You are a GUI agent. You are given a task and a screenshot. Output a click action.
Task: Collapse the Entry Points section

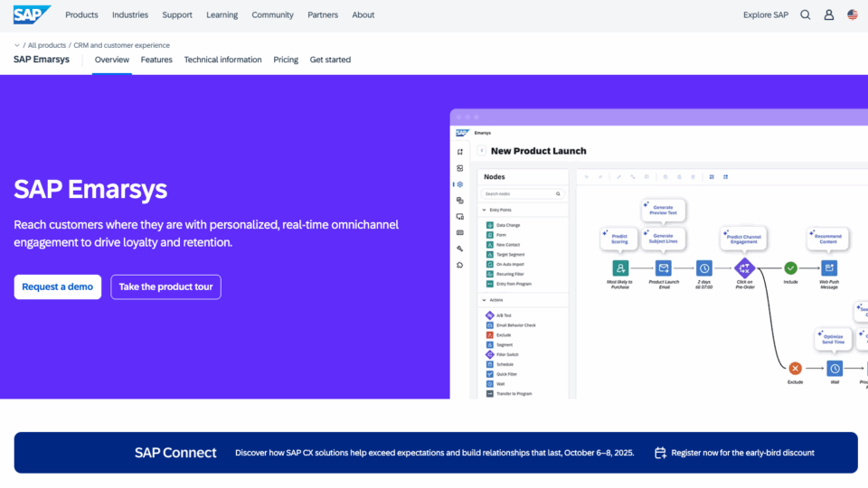[x=485, y=211]
